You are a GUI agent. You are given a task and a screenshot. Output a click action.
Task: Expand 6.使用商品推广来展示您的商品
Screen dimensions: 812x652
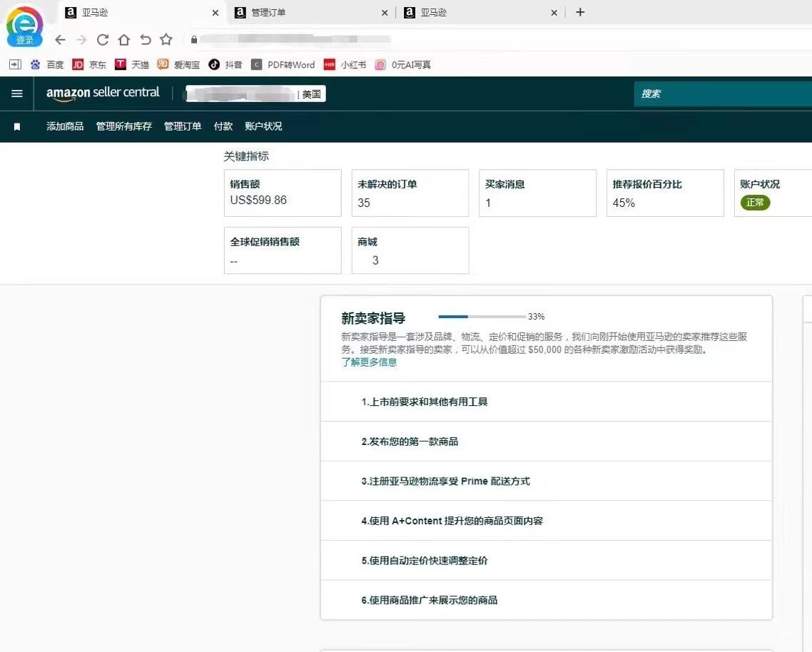tap(547, 600)
